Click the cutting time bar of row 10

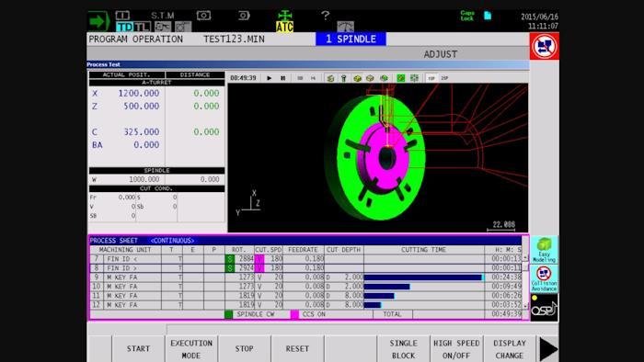[387, 287]
